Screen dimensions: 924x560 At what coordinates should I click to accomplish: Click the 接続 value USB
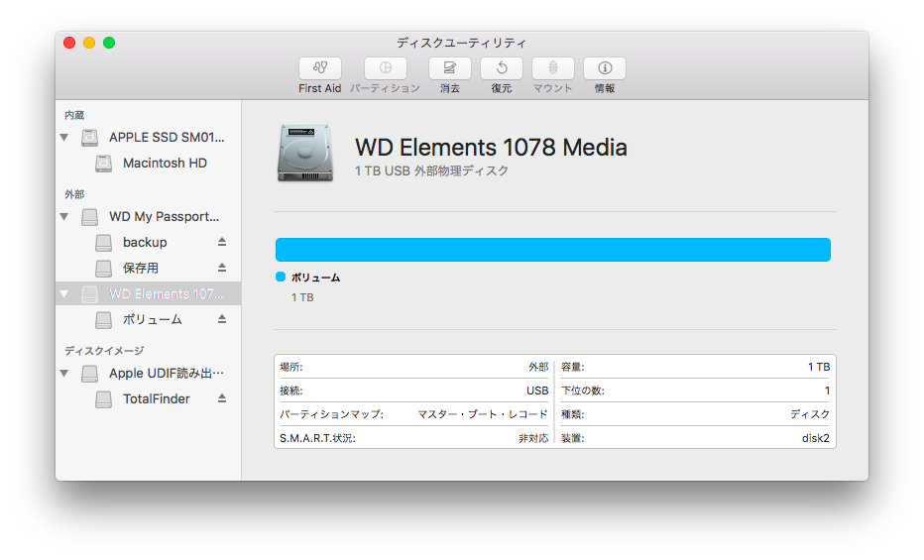click(537, 391)
